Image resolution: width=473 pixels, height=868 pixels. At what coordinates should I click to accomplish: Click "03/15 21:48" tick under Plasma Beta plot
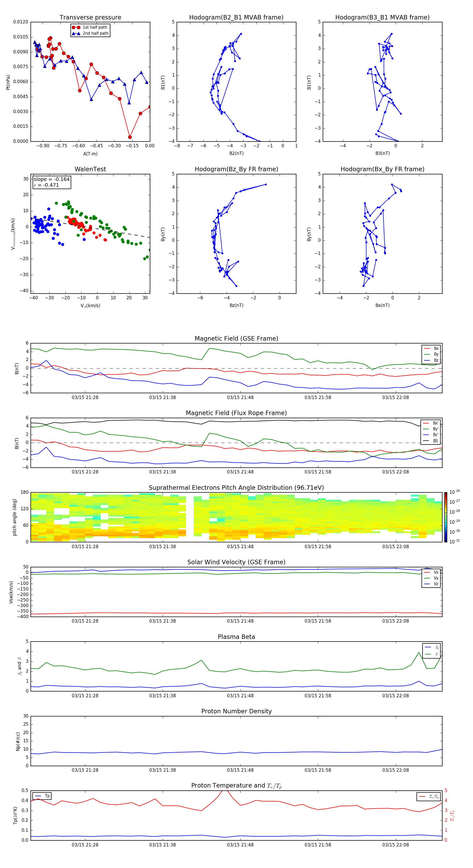click(x=240, y=695)
